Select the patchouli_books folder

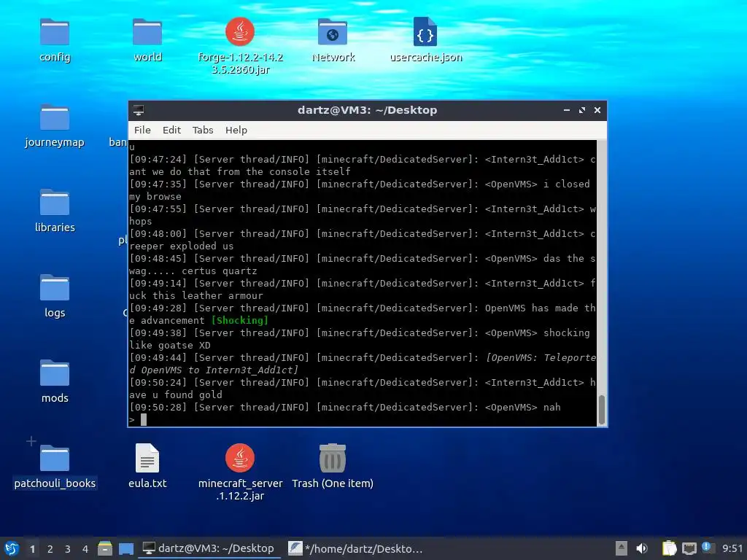[x=55, y=458]
